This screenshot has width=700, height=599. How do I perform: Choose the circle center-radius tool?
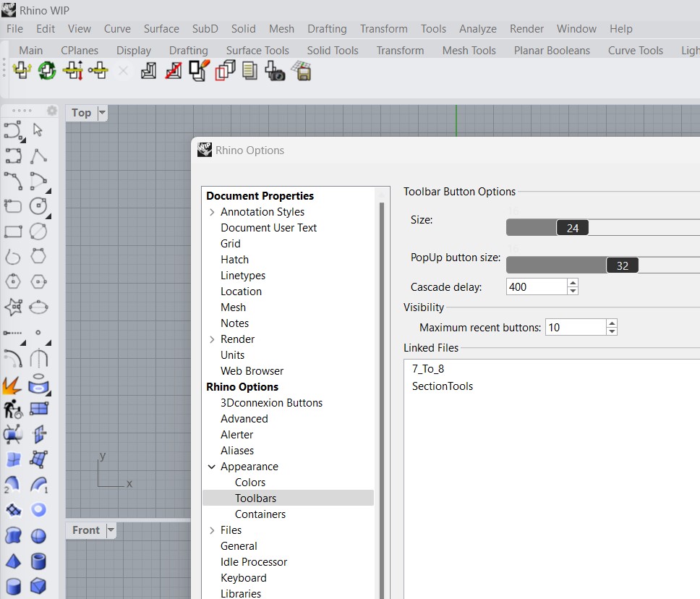(x=38, y=206)
